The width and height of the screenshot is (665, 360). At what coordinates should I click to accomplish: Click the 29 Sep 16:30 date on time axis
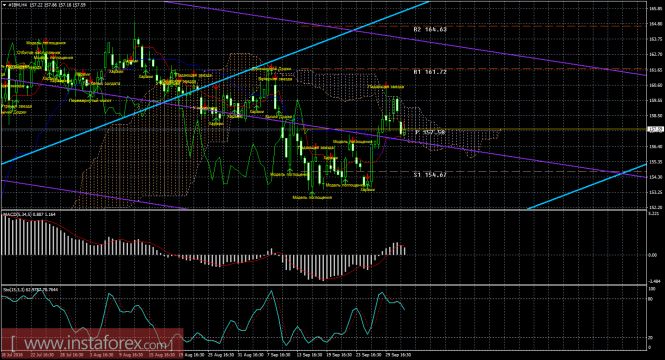(398, 354)
